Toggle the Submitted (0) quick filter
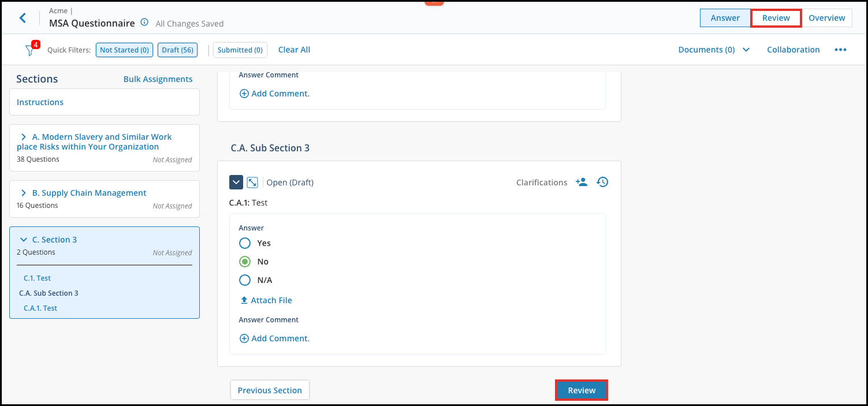This screenshot has width=868, height=406. tap(240, 50)
